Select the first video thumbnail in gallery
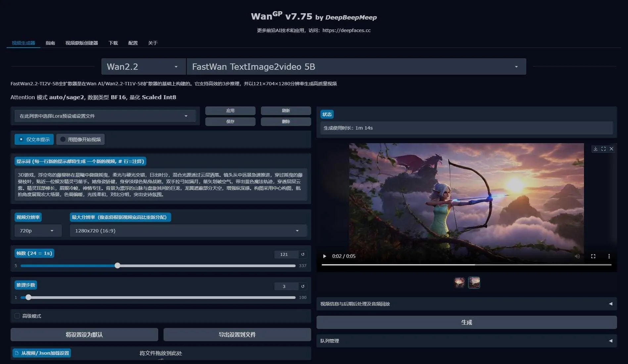 (x=459, y=282)
